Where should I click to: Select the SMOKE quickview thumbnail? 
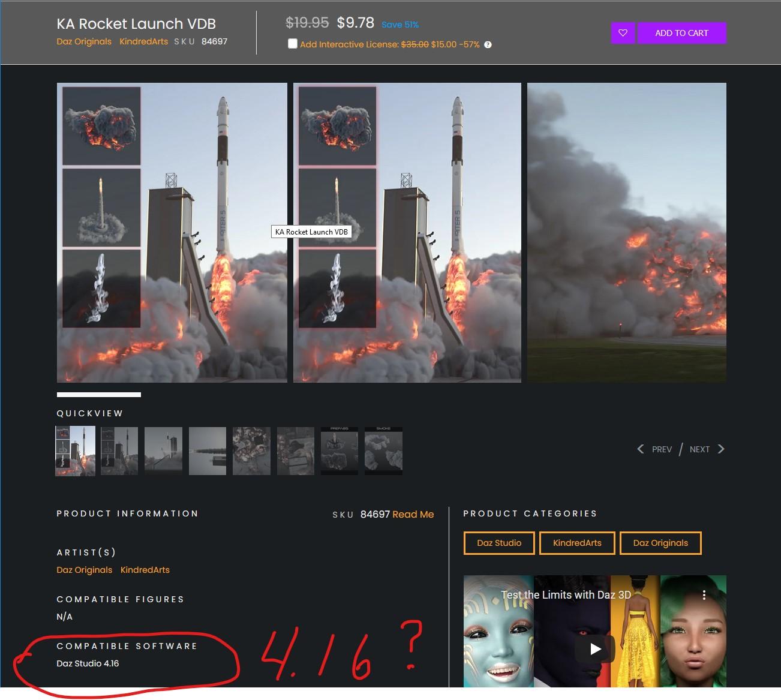(x=384, y=451)
